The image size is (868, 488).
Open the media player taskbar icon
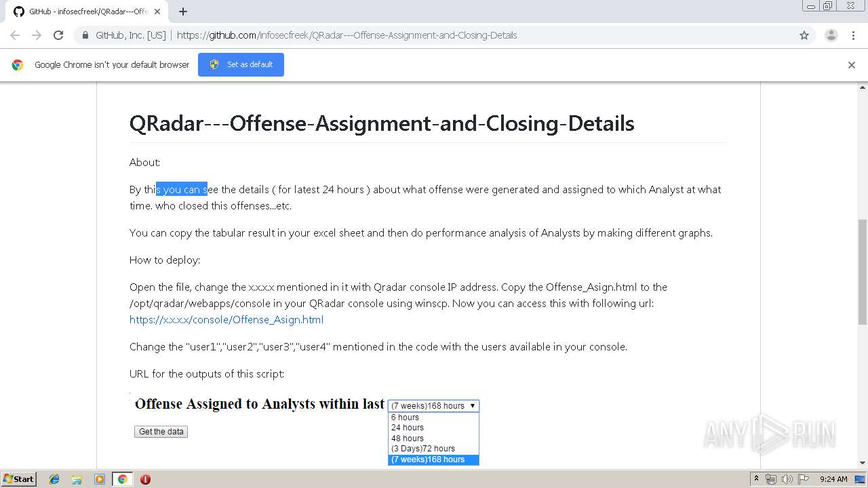[x=100, y=479]
